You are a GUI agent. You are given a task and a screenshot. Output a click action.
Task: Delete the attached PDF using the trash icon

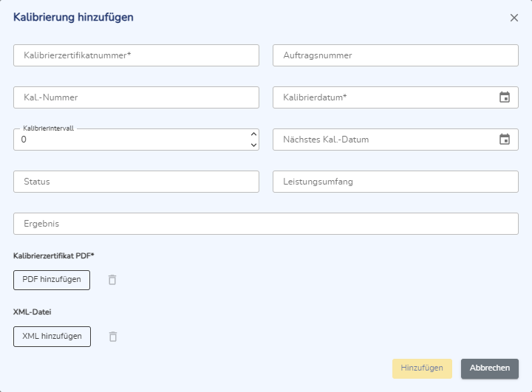point(112,280)
